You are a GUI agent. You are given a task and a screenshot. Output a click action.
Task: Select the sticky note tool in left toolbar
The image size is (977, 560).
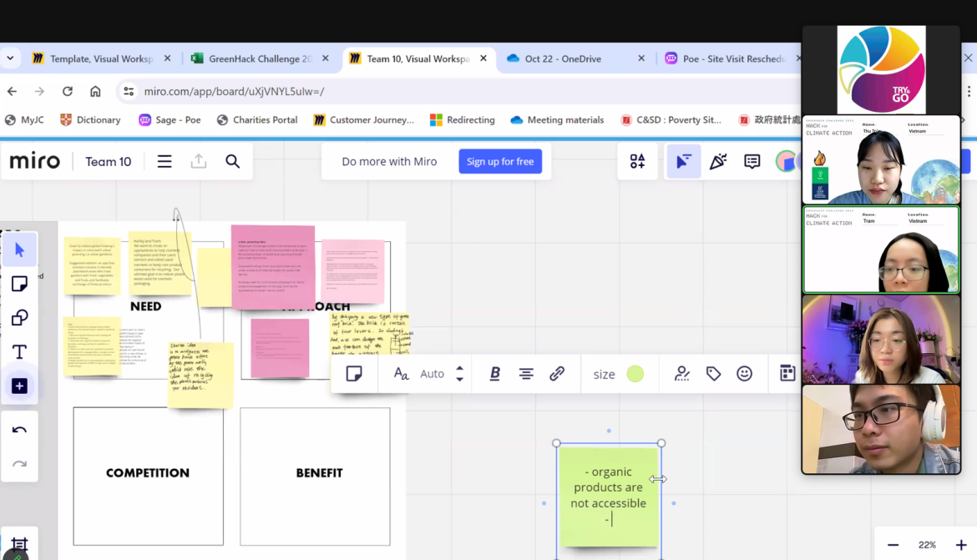point(19,285)
